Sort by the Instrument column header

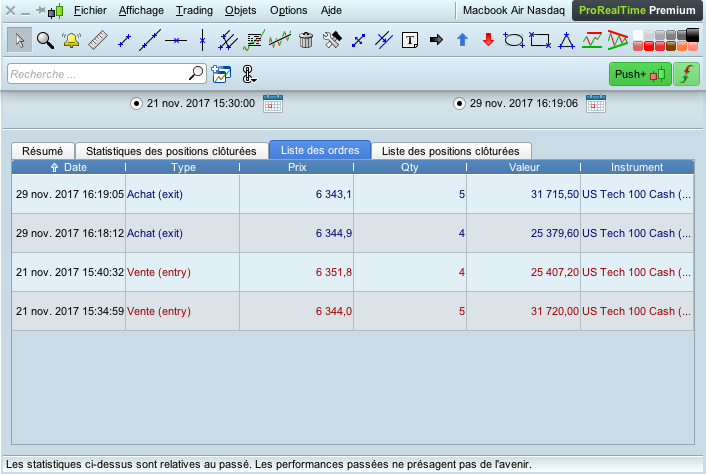[x=637, y=167]
